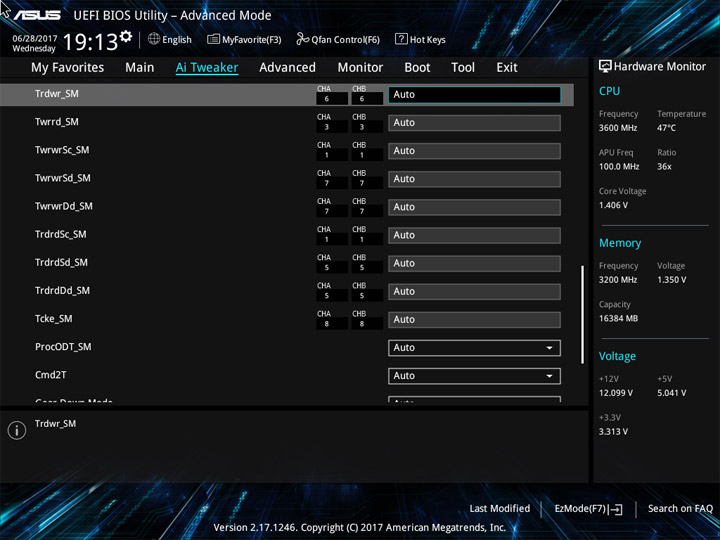720x540 pixels.
Task: Open the Exit tab
Action: tap(507, 68)
